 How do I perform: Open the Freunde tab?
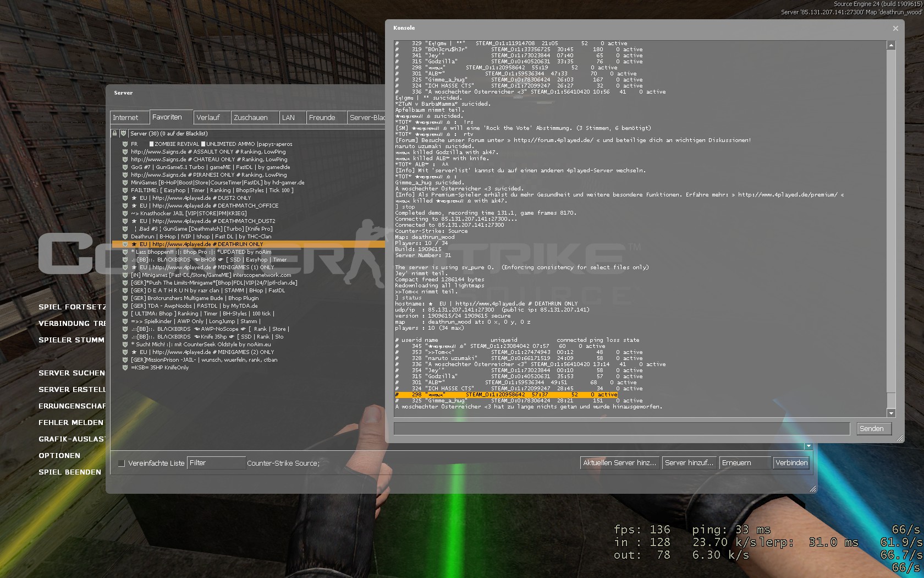click(x=326, y=117)
